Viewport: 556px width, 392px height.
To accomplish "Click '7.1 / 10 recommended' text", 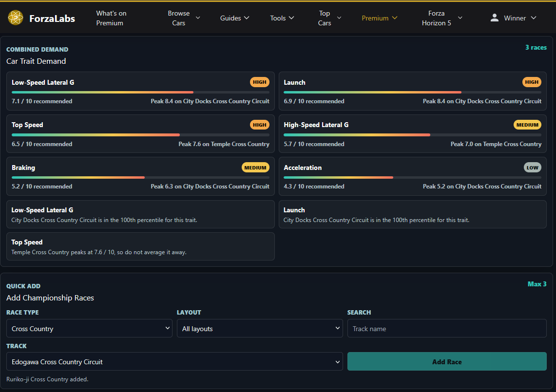I will [x=42, y=101].
